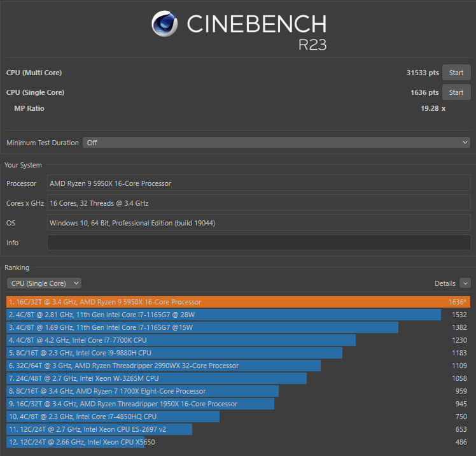Select the i7-1165G7 @ 28W ranking entry
476x456 pixels.
pyautogui.click(x=238, y=315)
